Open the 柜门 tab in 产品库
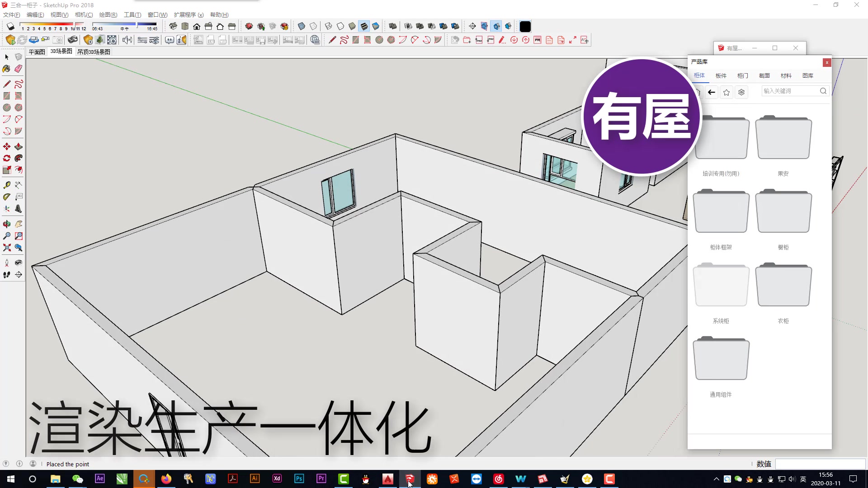 point(743,75)
